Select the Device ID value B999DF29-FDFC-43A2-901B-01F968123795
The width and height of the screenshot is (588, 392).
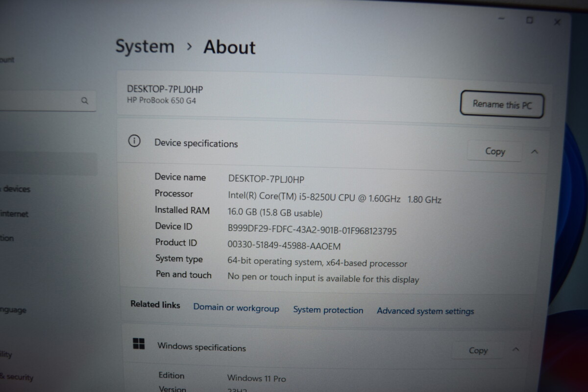[x=312, y=230]
